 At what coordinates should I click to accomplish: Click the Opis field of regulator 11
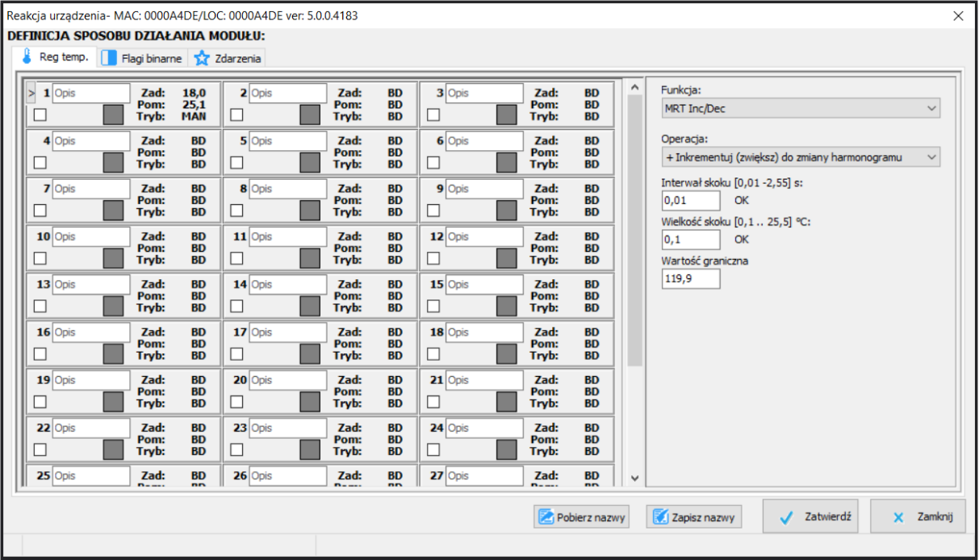[x=287, y=237]
